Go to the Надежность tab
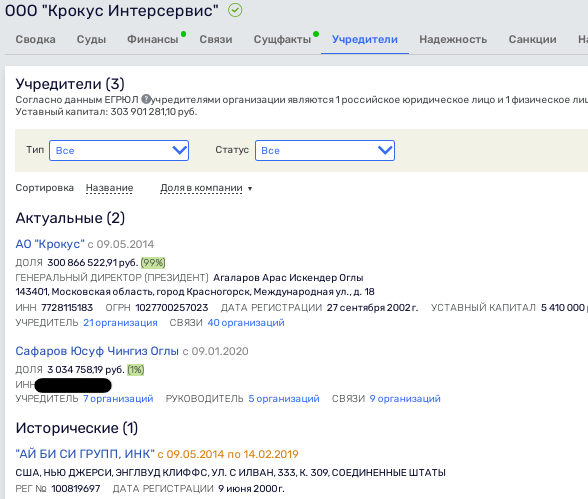Viewport: 588px width, 499px height. pos(453,39)
